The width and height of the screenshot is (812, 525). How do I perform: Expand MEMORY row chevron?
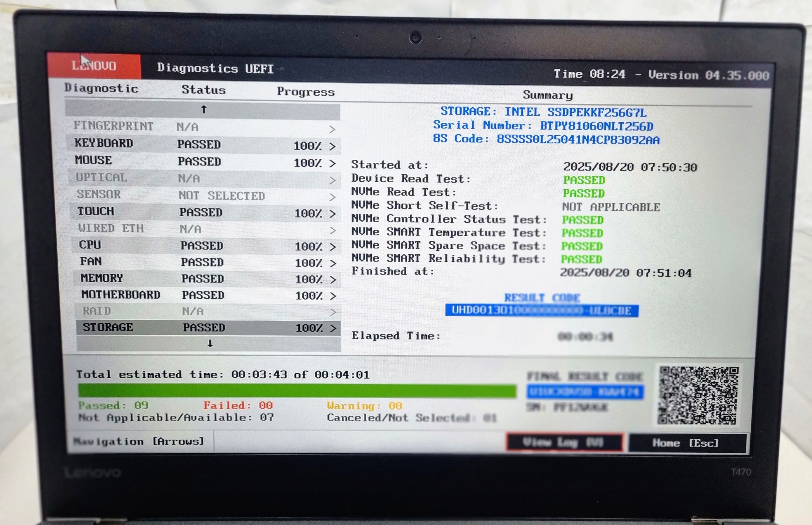(333, 279)
